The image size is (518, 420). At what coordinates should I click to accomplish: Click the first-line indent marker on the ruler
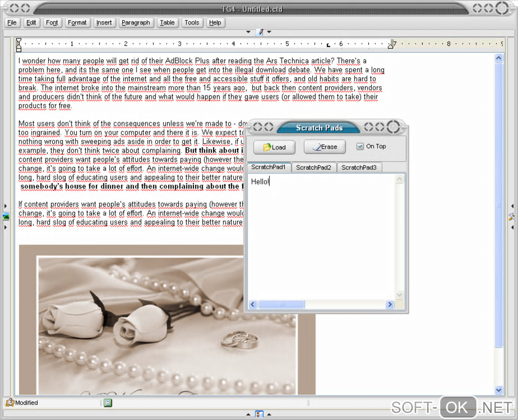coord(18,41)
